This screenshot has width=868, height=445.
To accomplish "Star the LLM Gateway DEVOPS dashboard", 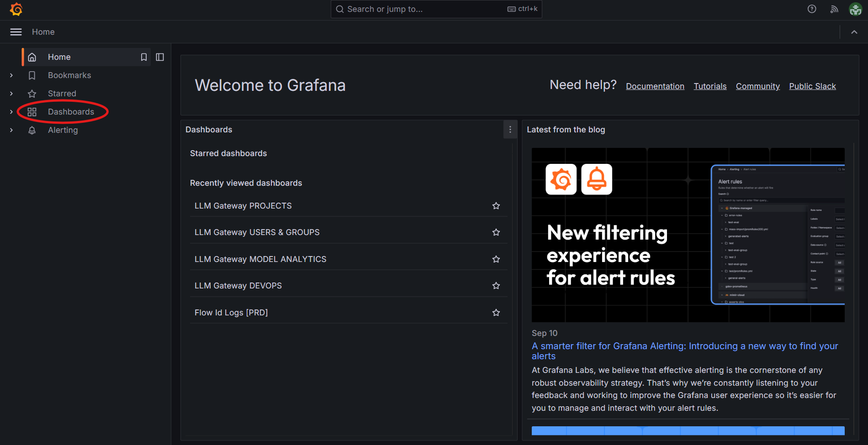I will [x=496, y=285].
